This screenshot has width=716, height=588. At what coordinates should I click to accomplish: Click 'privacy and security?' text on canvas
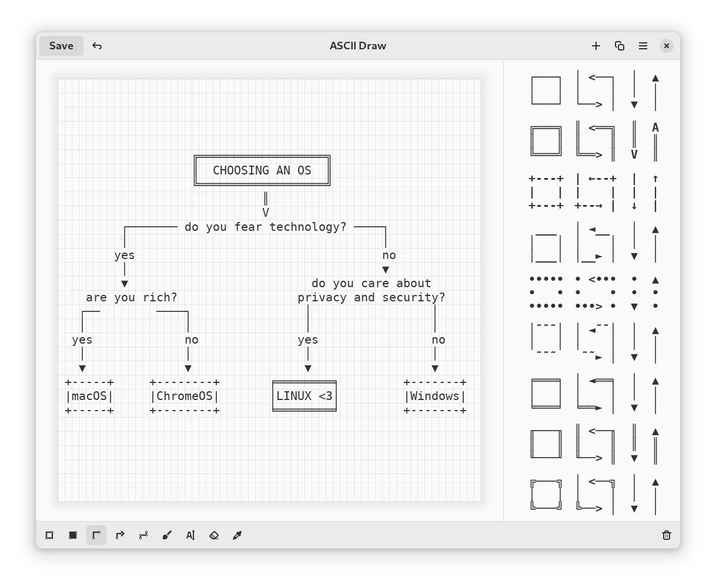(372, 297)
